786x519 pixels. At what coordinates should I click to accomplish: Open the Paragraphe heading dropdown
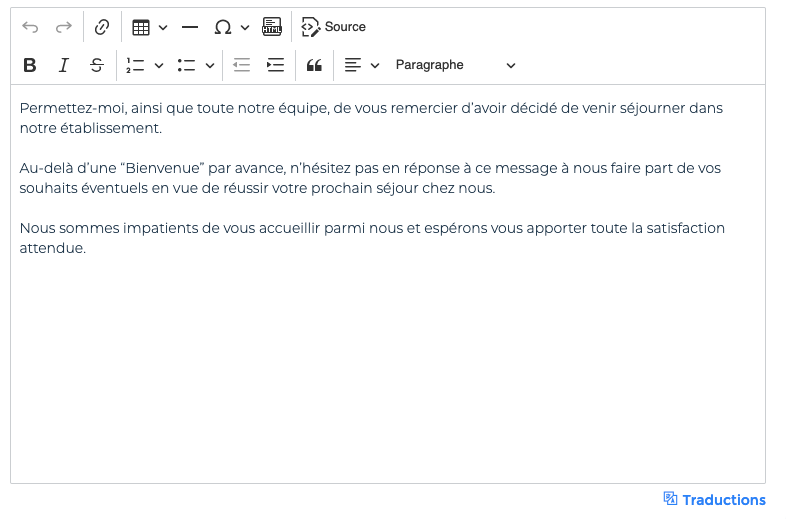455,65
